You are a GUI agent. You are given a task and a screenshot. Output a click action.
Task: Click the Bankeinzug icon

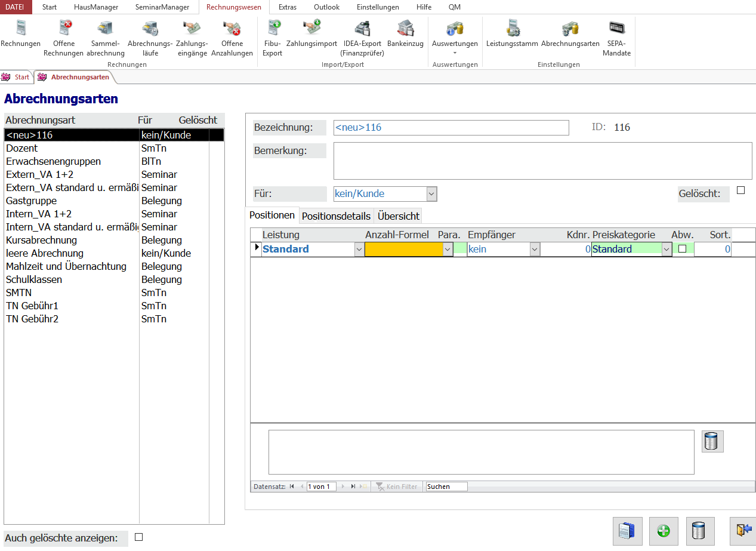coord(405,33)
